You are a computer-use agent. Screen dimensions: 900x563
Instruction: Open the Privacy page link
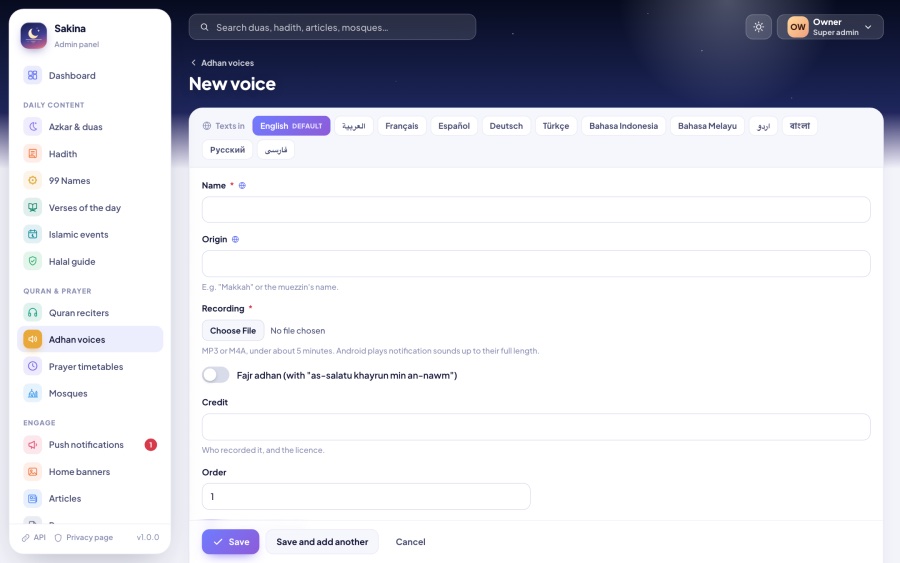84,537
